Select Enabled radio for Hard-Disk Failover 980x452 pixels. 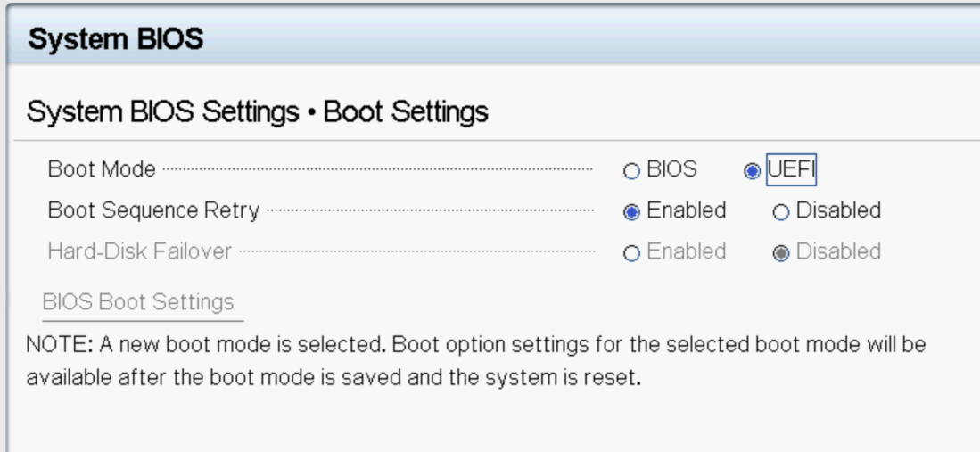(632, 253)
